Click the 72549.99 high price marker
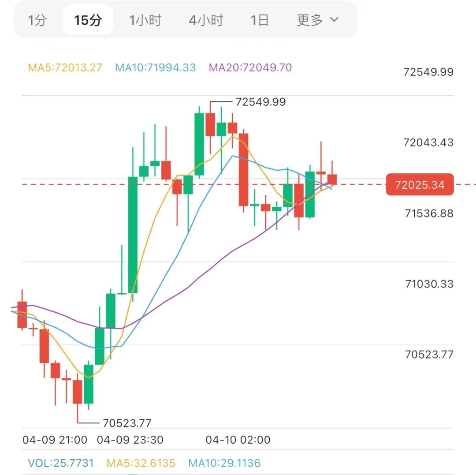 260,102
